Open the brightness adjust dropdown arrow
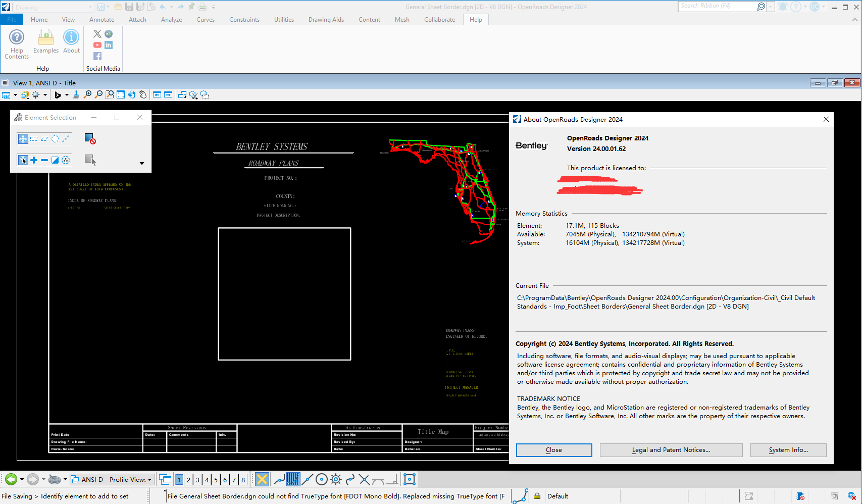This screenshot has height=504, width=862. pyautogui.click(x=45, y=95)
